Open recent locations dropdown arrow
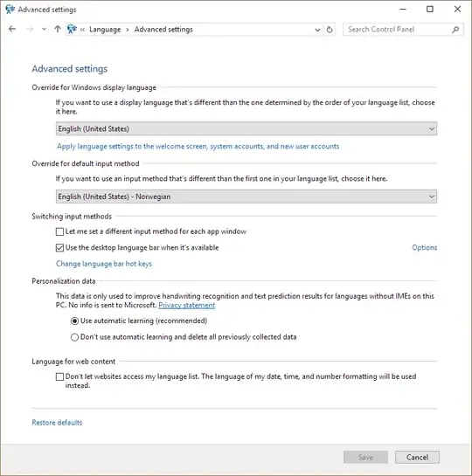The width and height of the screenshot is (472, 476). (x=44, y=29)
